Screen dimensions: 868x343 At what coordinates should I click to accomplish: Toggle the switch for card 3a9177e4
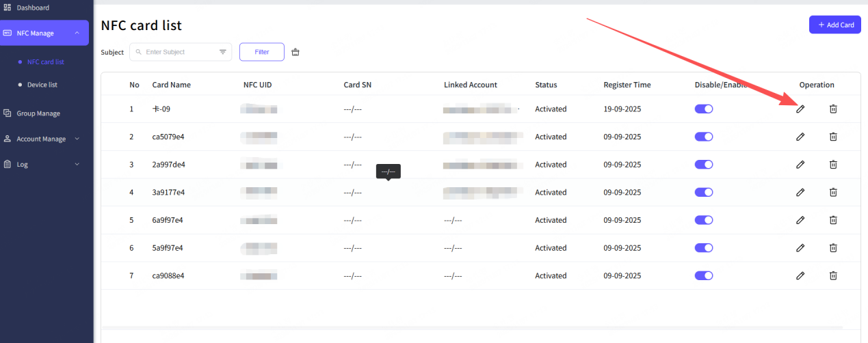pos(704,193)
